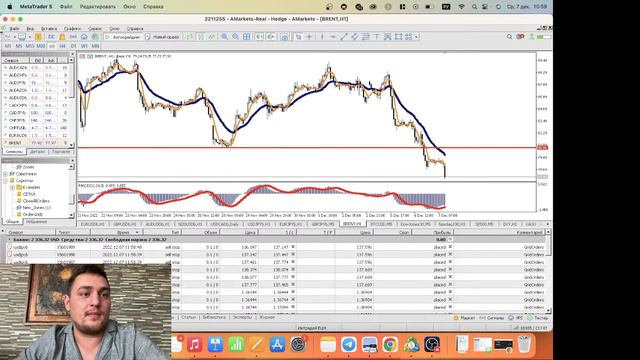The height and width of the screenshot is (360, 640).
Task: Switch to USDCAD,Daily chart tab
Action: [224, 224]
